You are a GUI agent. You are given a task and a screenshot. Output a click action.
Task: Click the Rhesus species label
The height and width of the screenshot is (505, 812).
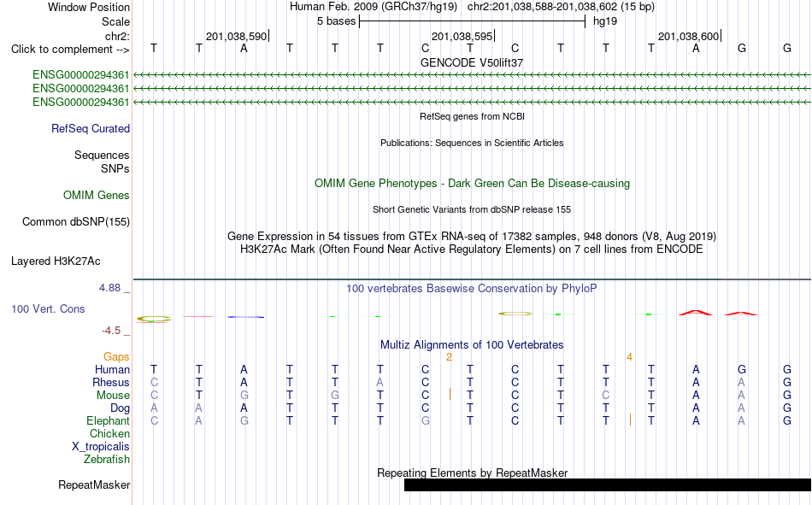click(x=111, y=382)
